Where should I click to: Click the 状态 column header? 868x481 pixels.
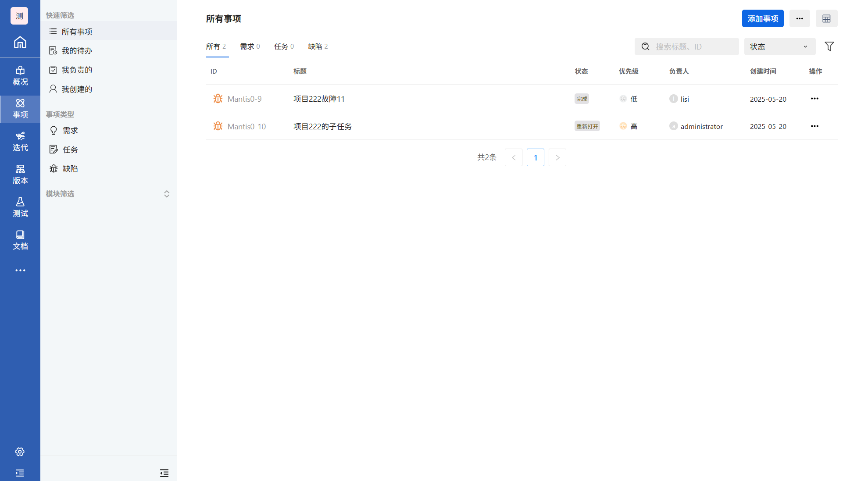coord(581,71)
